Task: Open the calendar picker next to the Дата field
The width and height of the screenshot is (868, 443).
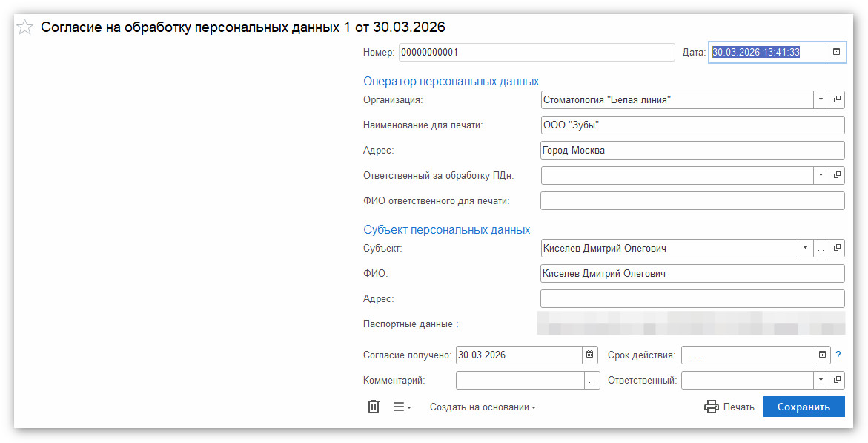Action: click(836, 52)
